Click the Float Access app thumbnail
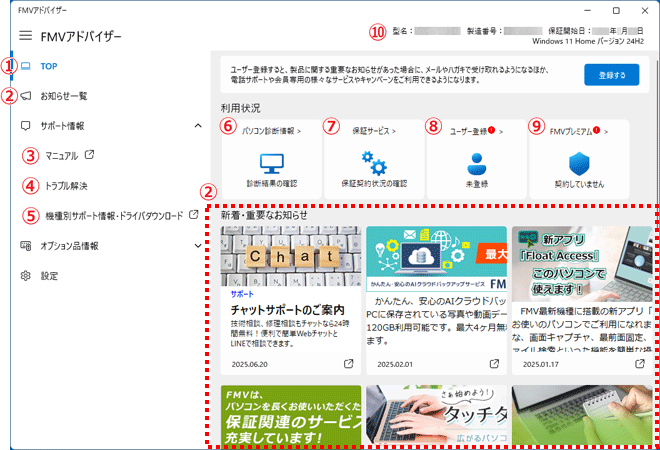 click(x=582, y=264)
